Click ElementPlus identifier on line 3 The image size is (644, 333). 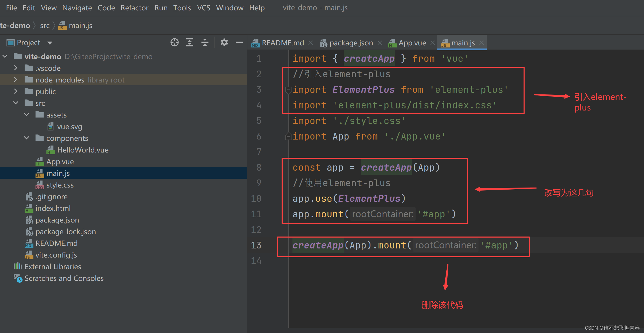coord(363,90)
